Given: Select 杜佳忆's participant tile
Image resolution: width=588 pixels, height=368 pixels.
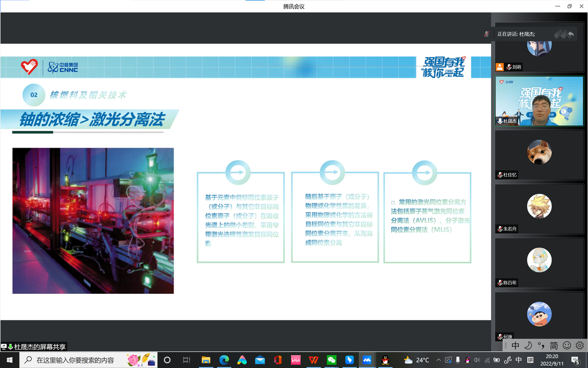Looking at the screenshot, I should (539, 154).
